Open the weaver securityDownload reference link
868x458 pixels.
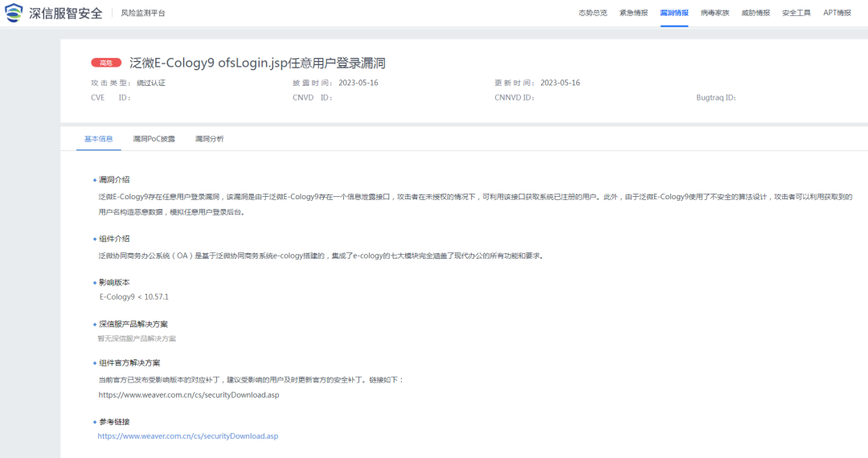[x=188, y=436]
